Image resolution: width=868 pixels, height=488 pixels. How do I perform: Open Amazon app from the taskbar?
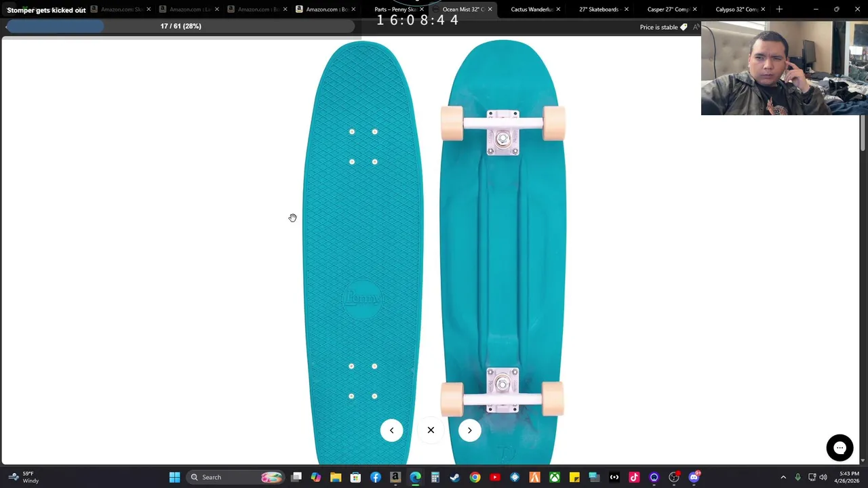click(x=395, y=477)
